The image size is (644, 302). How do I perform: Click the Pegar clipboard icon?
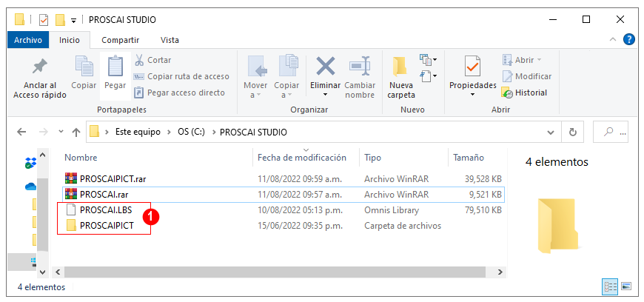[115, 66]
